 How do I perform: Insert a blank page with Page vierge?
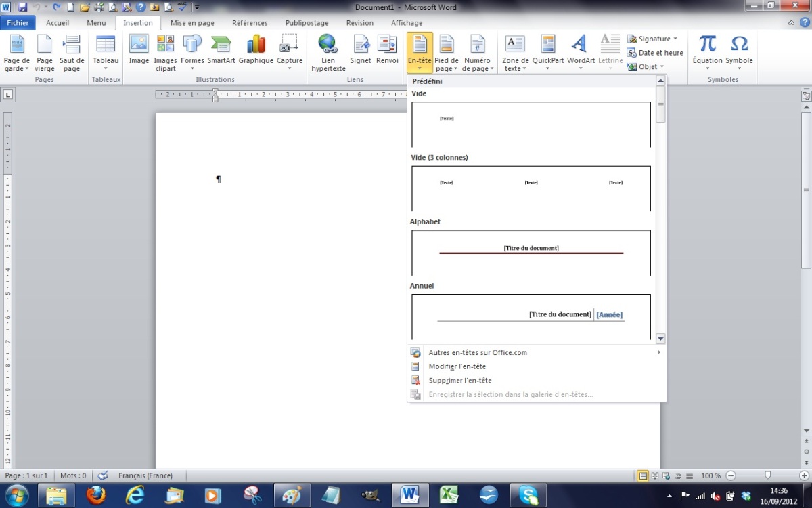click(45, 54)
